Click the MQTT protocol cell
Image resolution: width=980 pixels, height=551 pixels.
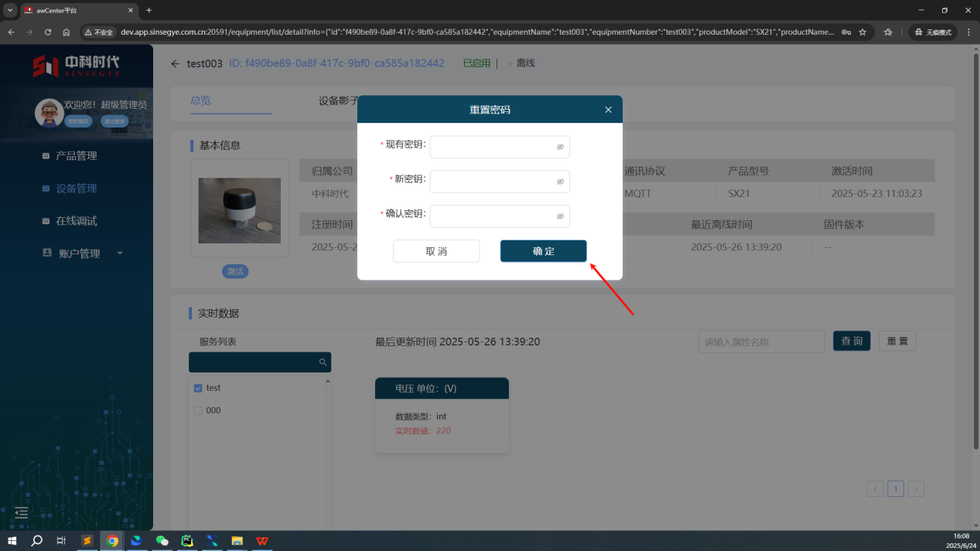tap(638, 193)
